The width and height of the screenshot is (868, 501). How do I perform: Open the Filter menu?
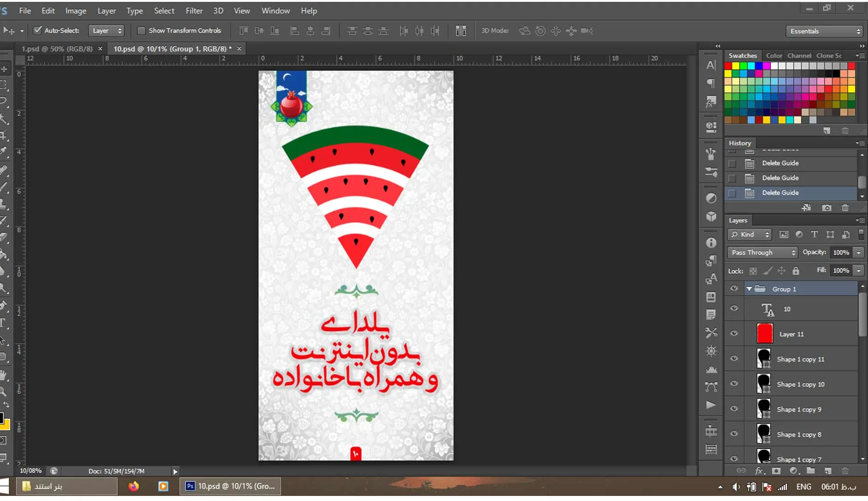[194, 11]
